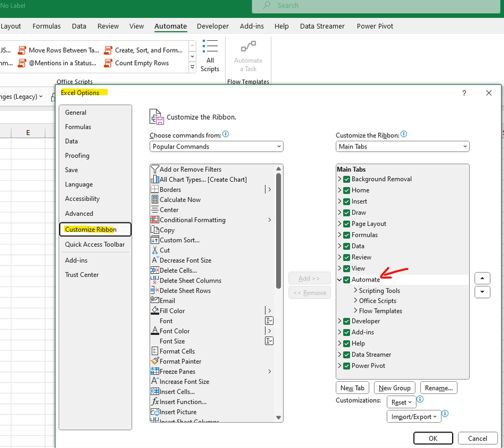Click the Cancel button
Image resolution: width=504 pixels, height=448 pixels.
coord(478,439)
